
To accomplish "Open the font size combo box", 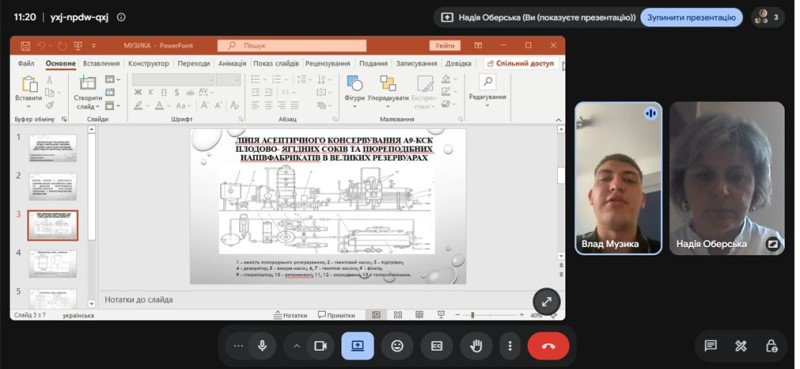I will tap(228, 80).
